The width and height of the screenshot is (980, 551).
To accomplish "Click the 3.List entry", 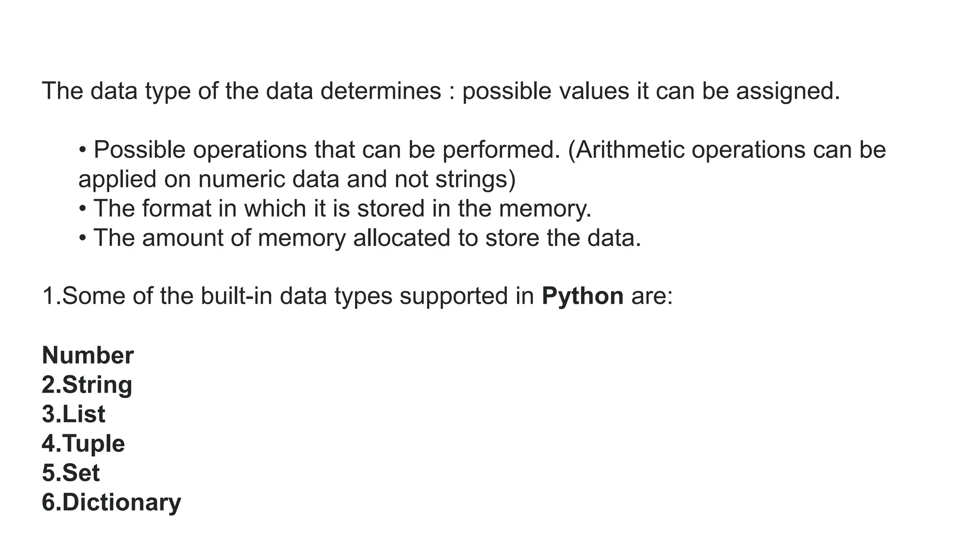I will tap(74, 414).
